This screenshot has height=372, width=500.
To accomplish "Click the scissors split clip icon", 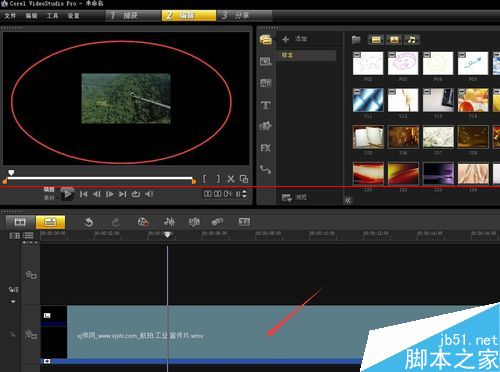I will [x=231, y=179].
